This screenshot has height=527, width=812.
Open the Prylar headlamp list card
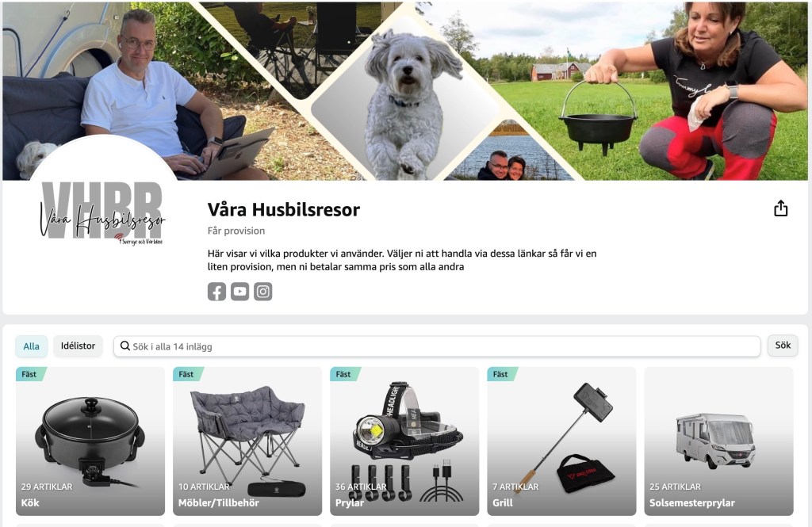coord(404,441)
